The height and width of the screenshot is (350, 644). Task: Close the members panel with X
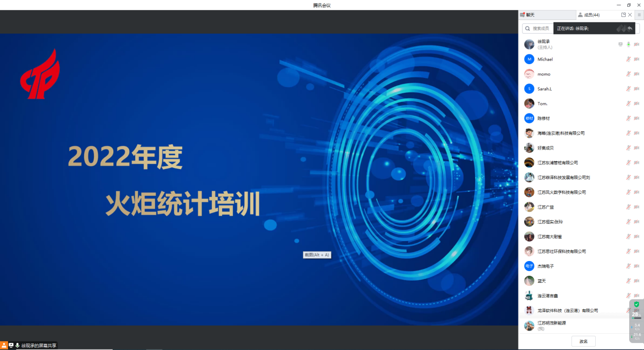click(x=630, y=15)
